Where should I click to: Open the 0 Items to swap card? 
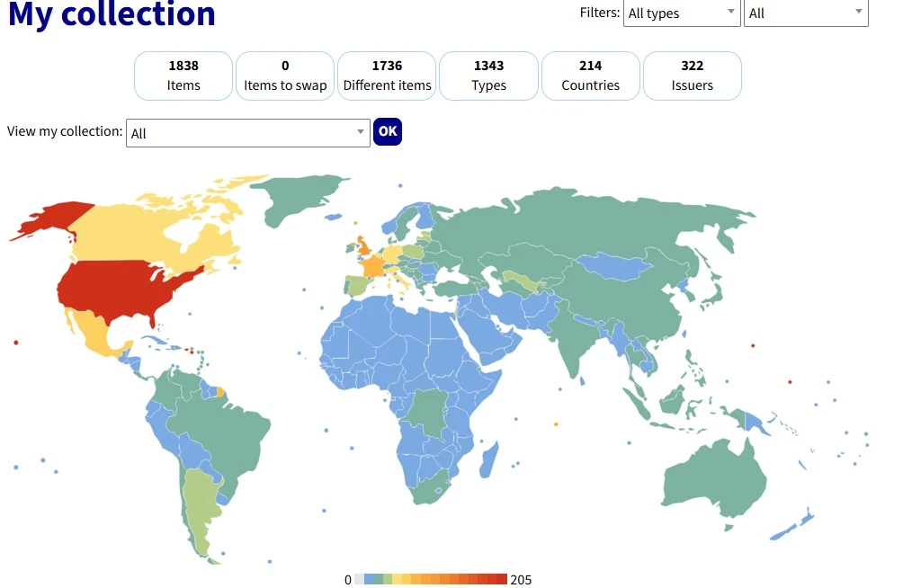tap(285, 76)
